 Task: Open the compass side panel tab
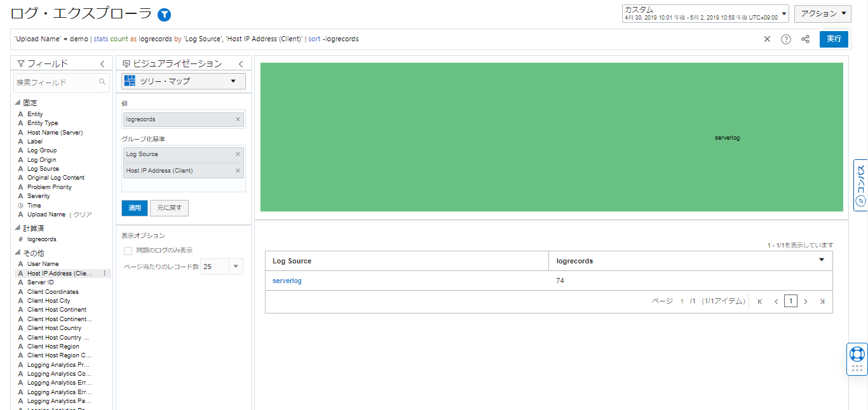(860, 185)
